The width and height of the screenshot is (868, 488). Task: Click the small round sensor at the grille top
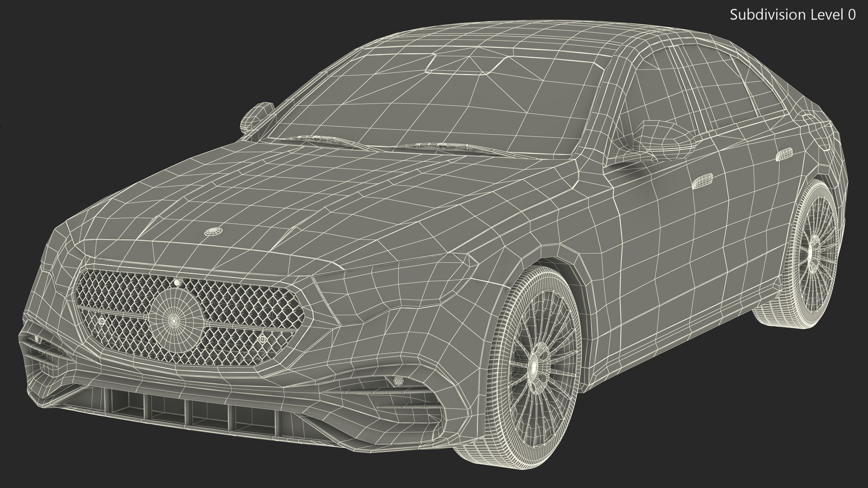(x=177, y=282)
